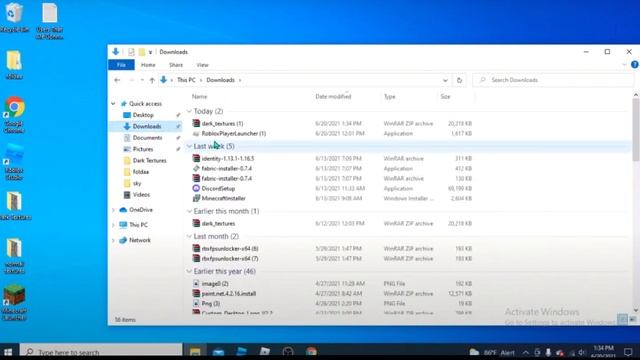Image resolution: width=640 pixels, height=360 pixels.
Task: Open Explorer help question mark icon
Action: click(634, 64)
